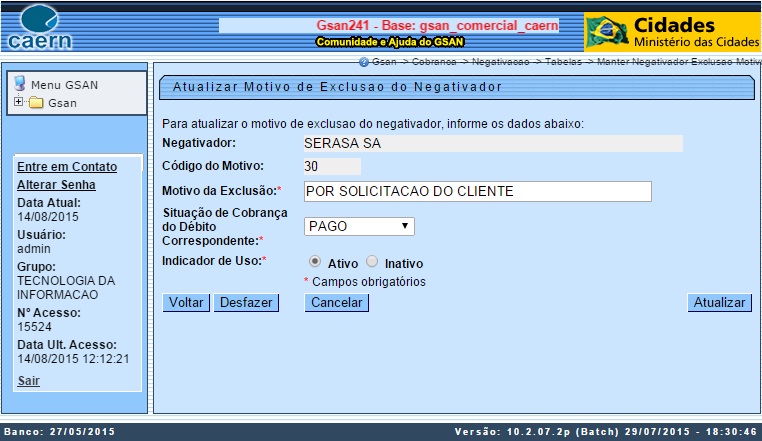Click the Negativador field showing SERASA SA

pos(493,143)
